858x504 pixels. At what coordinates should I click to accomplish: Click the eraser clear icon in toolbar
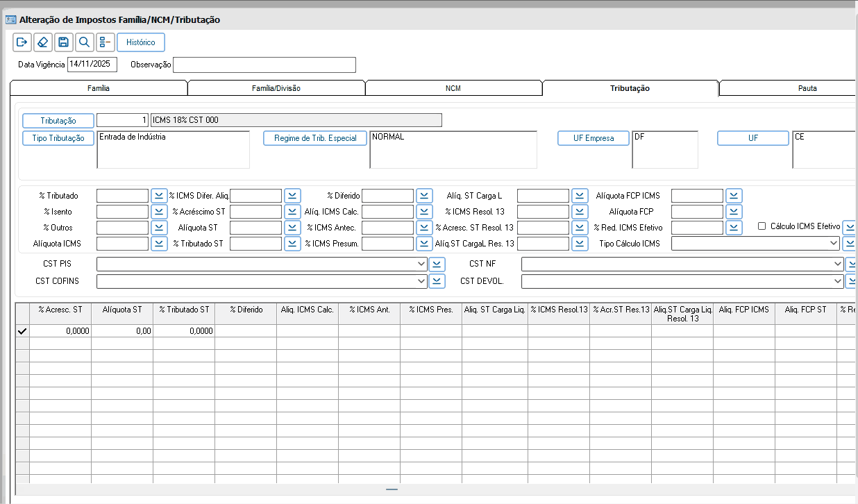[x=42, y=42]
